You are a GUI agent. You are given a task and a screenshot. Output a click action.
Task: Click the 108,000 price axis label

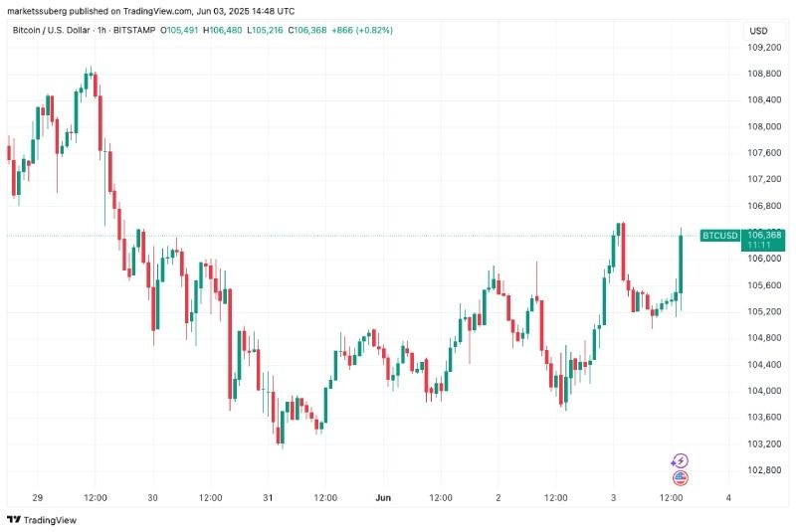[x=764, y=126]
